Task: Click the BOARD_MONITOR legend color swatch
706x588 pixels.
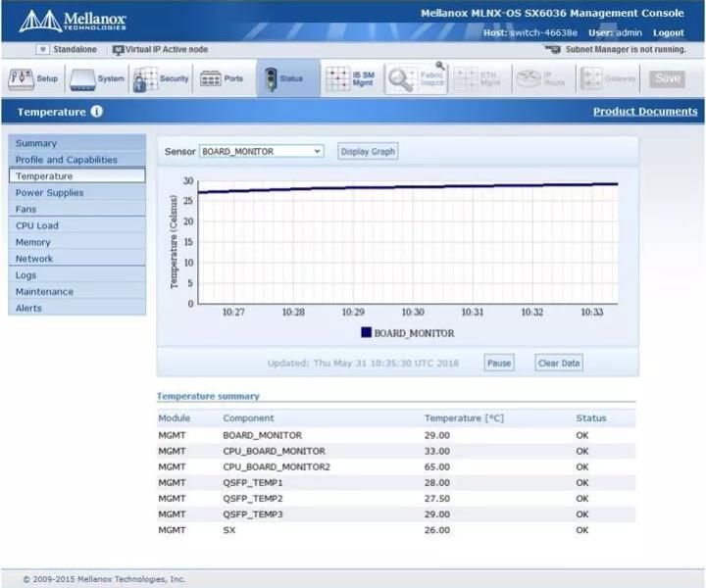Action: pos(366,332)
